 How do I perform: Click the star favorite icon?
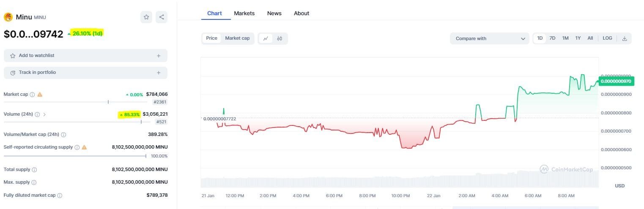coord(146,17)
